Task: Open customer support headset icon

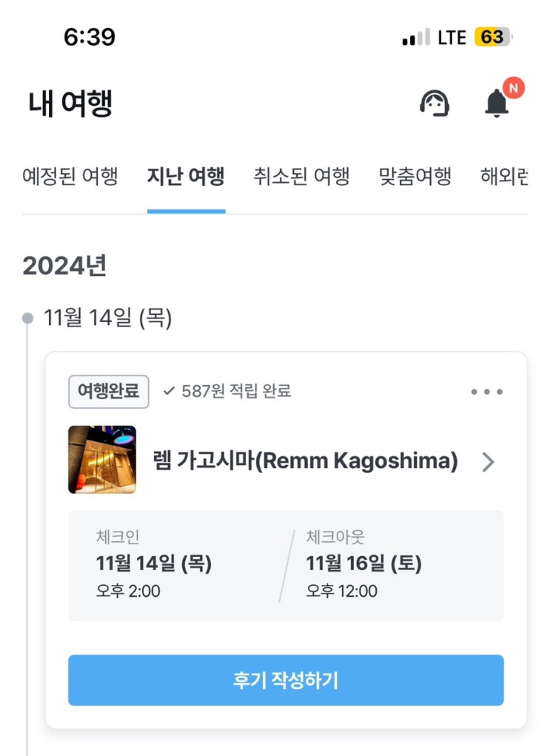Action: pos(435,104)
